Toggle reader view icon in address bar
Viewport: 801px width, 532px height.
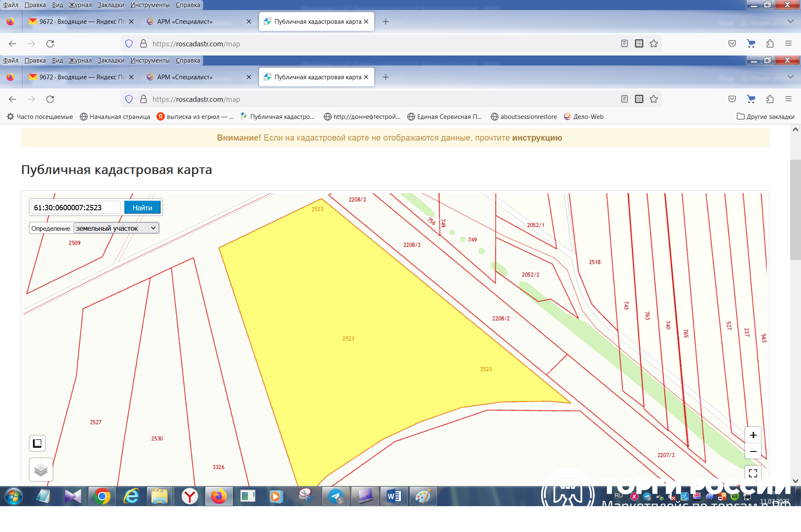pos(624,99)
